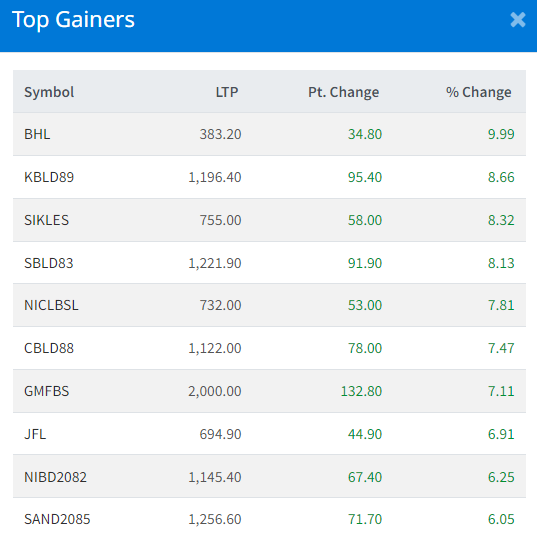Click the Top Gainers title
Image resolution: width=537 pixels, height=536 pixels.
pos(73,20)
